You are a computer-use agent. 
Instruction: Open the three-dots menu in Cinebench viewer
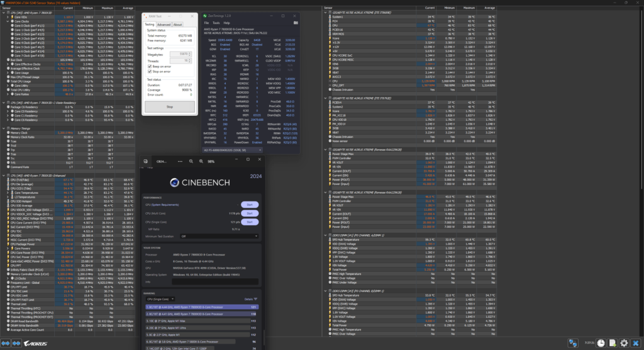coord(180,161)
